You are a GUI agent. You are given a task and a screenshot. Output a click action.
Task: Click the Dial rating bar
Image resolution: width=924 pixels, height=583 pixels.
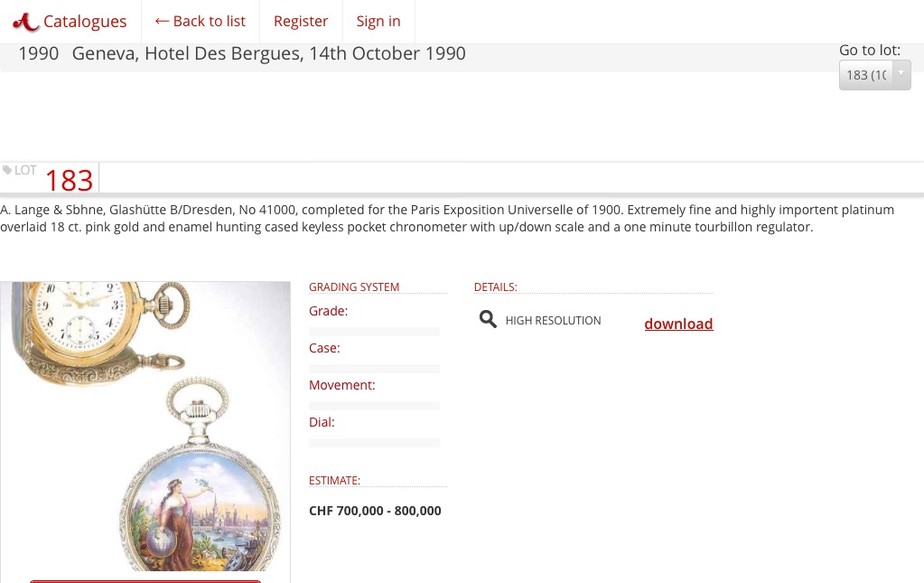click(374, 443)
